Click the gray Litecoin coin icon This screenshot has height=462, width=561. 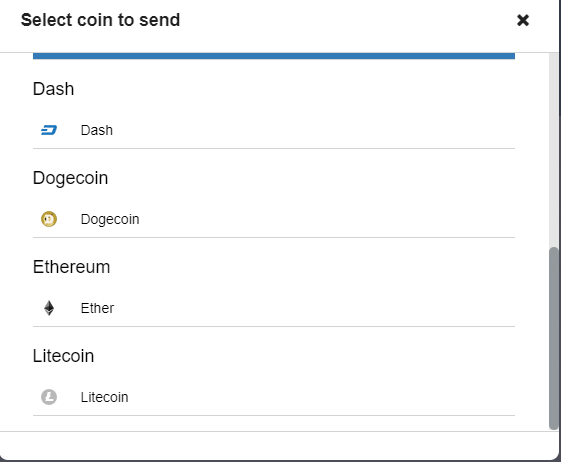[x=49, y=397]
